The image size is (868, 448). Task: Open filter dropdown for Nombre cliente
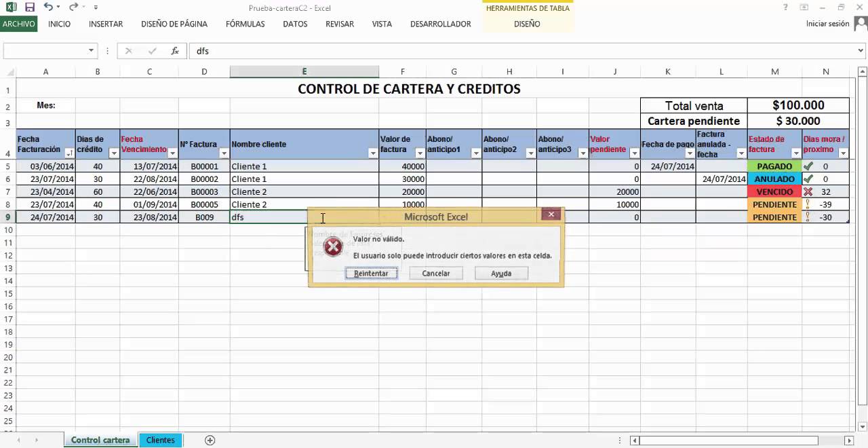[373, 153]
